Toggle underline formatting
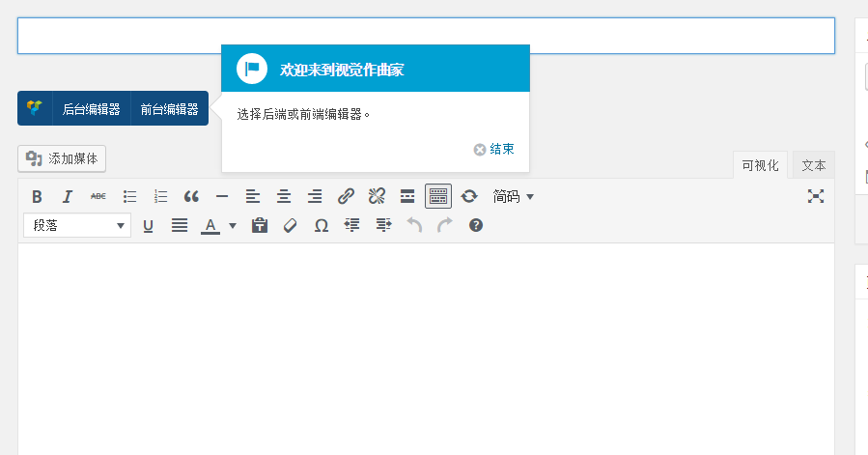 pos(149,225)
